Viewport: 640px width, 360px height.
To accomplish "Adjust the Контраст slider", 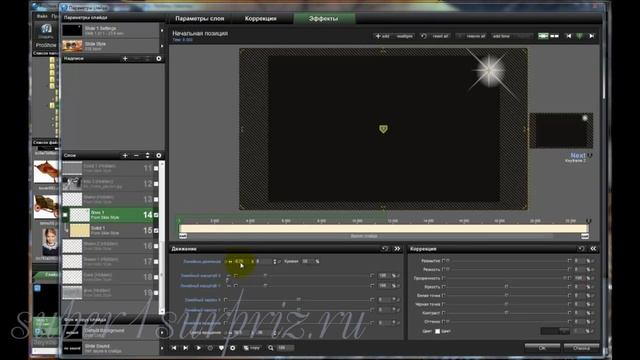I will [506, 313].
